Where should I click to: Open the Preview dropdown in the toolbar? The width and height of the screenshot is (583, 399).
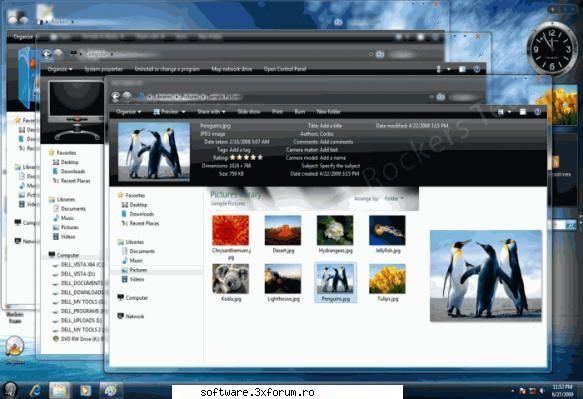click(169, 112)
